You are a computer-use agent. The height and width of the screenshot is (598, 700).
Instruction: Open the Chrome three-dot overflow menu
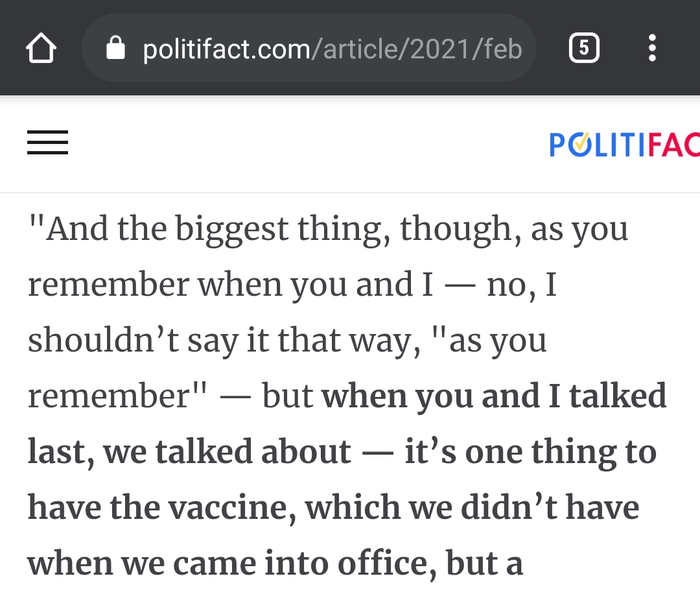pos(652,48)
